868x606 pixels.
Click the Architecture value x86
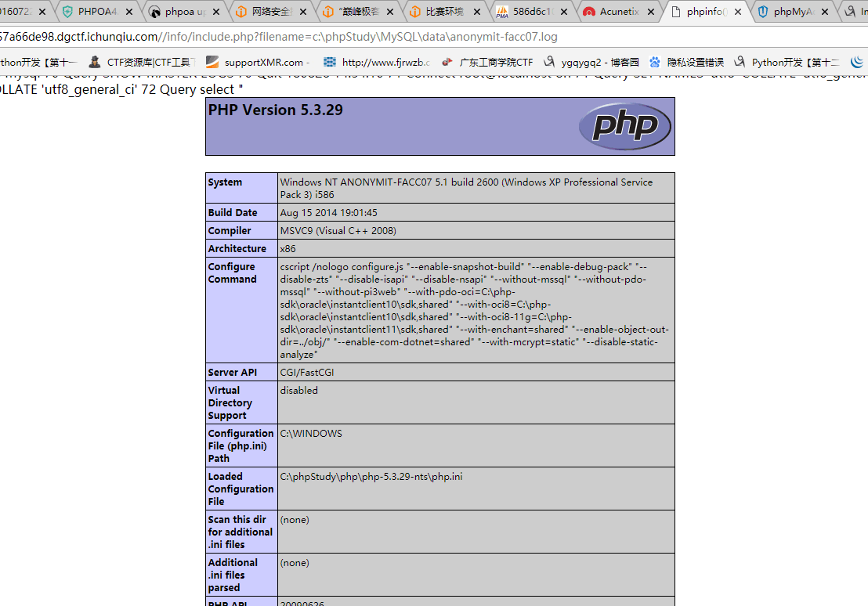tap(288, 248)
